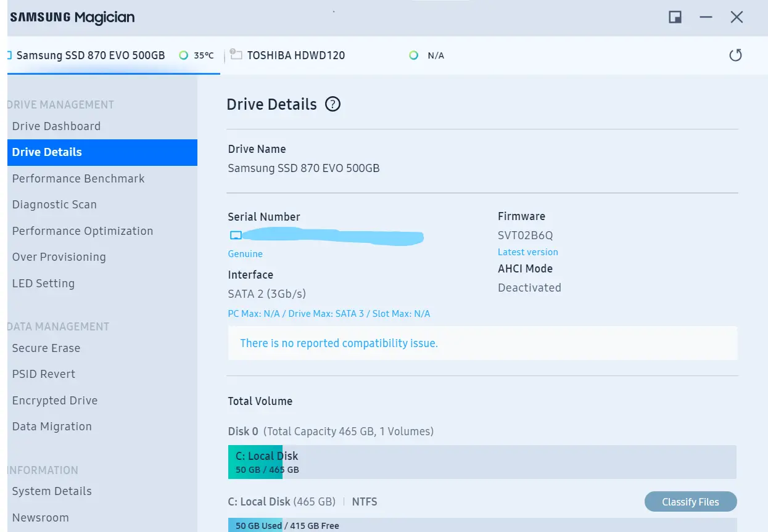The image size is (768, 532).
Task: Click the TOSHIBA drive folder icon
Action: pos(236,55)
